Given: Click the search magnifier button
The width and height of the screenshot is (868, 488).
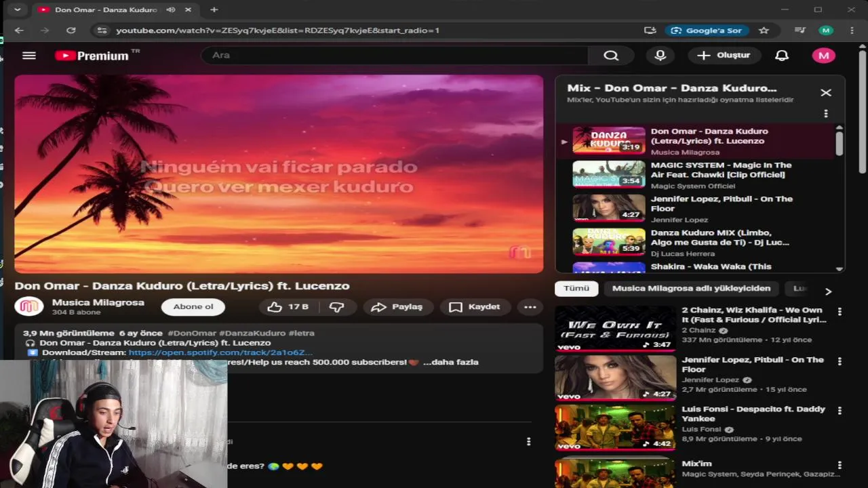Looking at the screenshot, I should coord(611,56).
